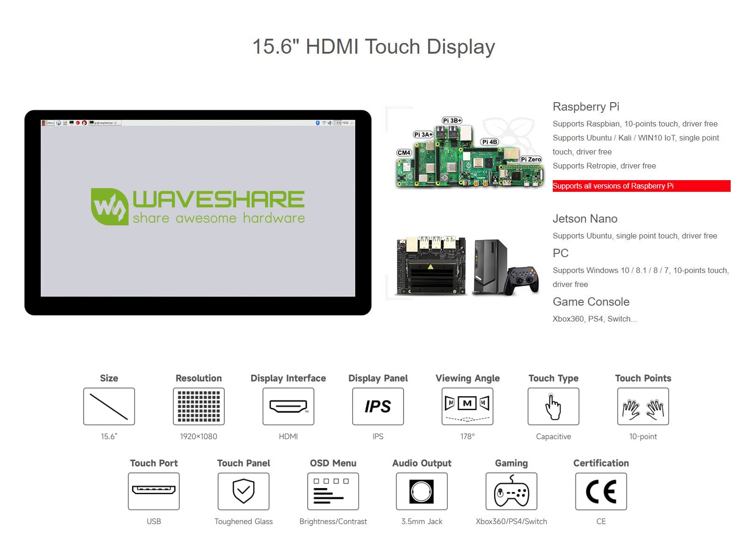The image size is (747, 560).
Task: Click the '15.6" HDMI Touch Display' title
Action: click(x=373, y=47)
